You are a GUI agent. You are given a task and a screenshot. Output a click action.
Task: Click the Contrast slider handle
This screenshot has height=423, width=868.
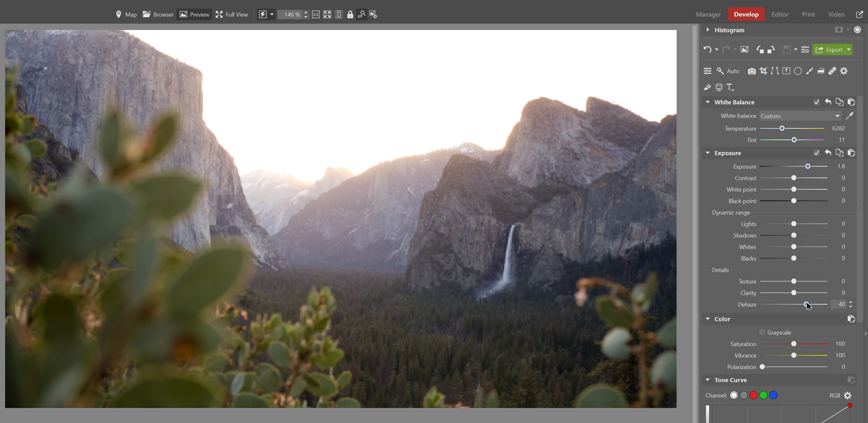794,178
